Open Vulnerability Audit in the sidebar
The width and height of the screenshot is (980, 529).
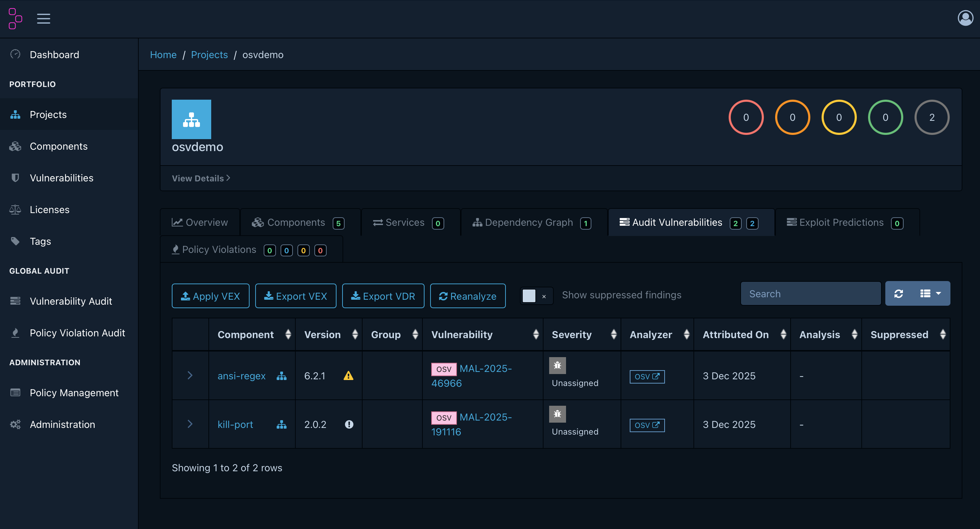(x=71, y=301)
